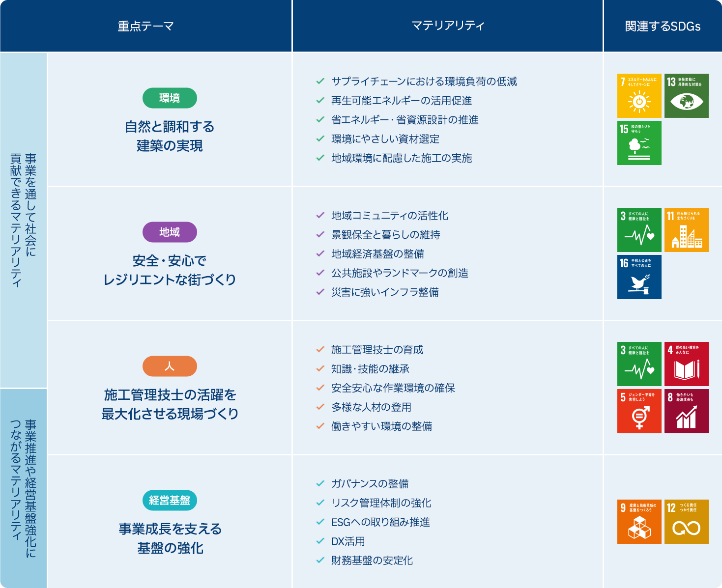Click the 重点テーマ column header
The image size is (722, 588).
pos(145,26)
